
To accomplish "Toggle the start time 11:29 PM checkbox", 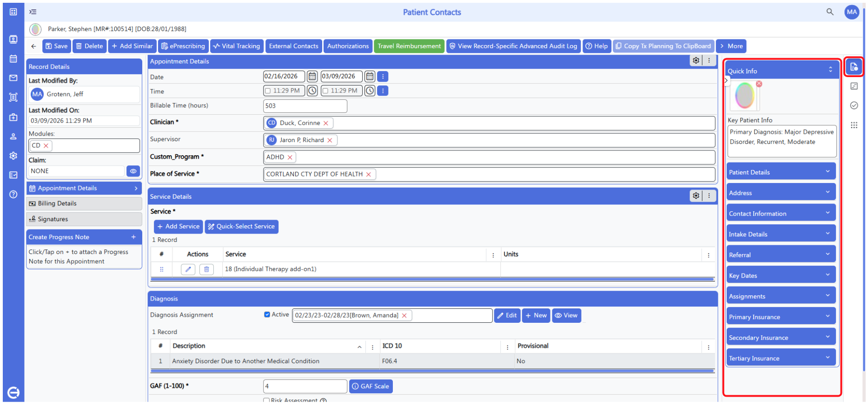I will (268, 91).
